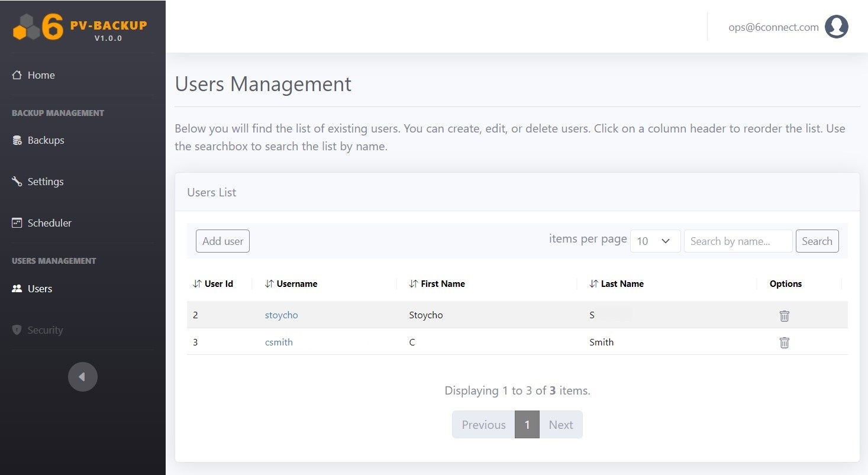Sort list by First Name column
Viewport: 868px width, 475px height.
pyautogui.click(x=437, y=284)
